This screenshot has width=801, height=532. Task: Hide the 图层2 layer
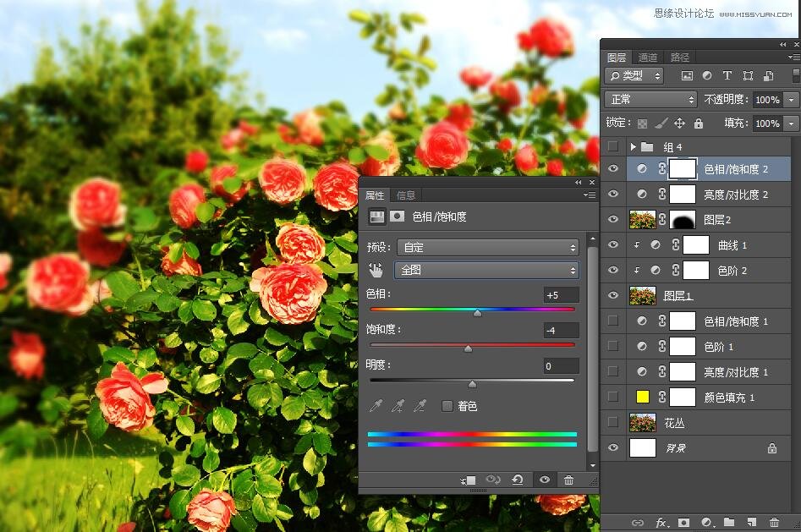pyautogui.click(x=613, y=219)
